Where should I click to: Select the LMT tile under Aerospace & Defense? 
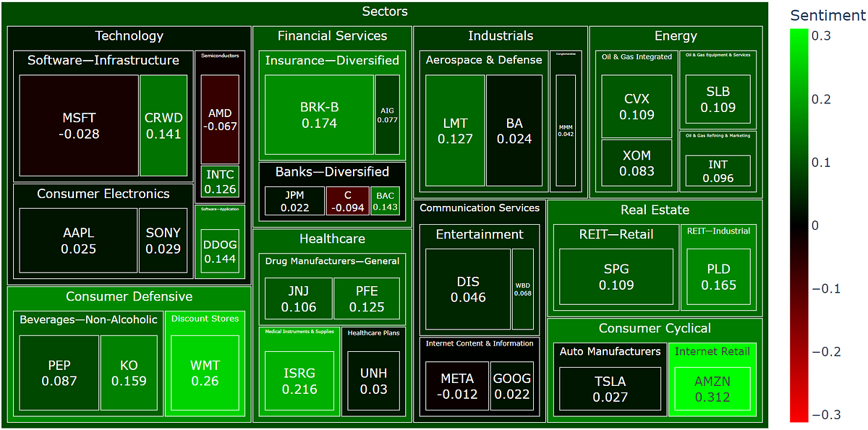point(455,132)
